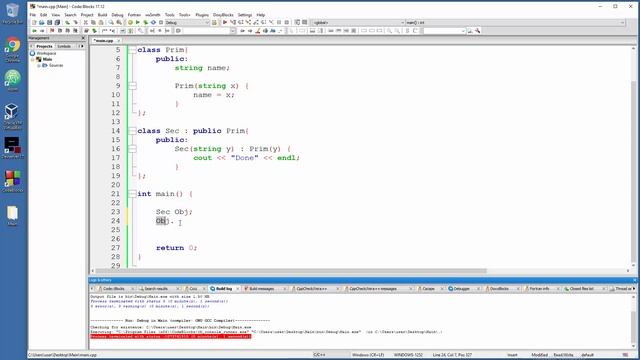Open the File menu
The image size is (640, 360).
33,15
